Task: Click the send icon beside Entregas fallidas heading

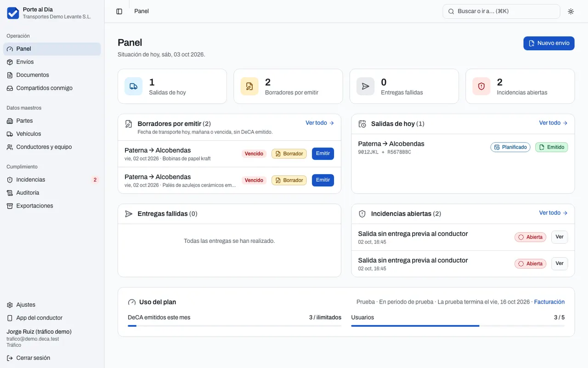Action: (x=129, y=214)
